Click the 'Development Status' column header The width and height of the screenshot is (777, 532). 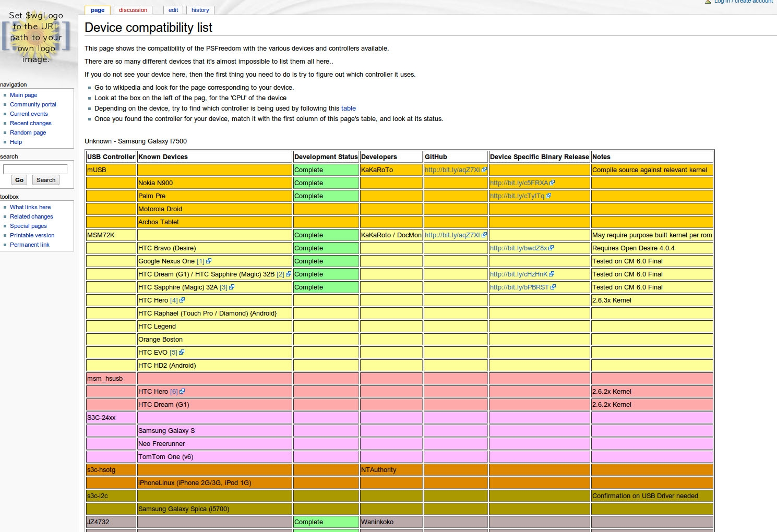coord(326,157)
